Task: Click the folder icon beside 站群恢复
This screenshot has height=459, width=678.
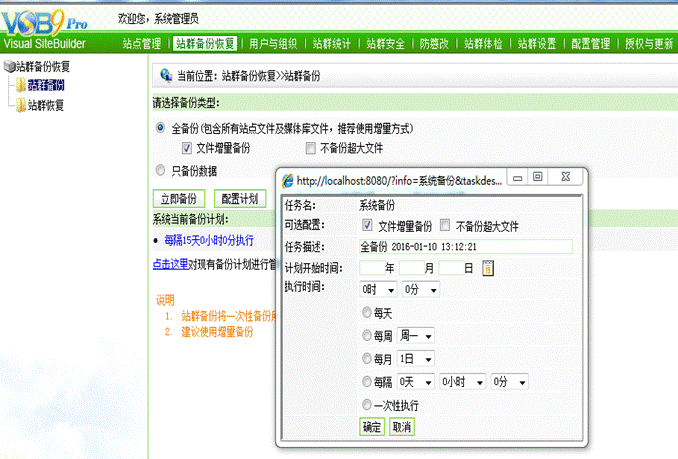Action: pyautogui.click(x=21, y=105)
